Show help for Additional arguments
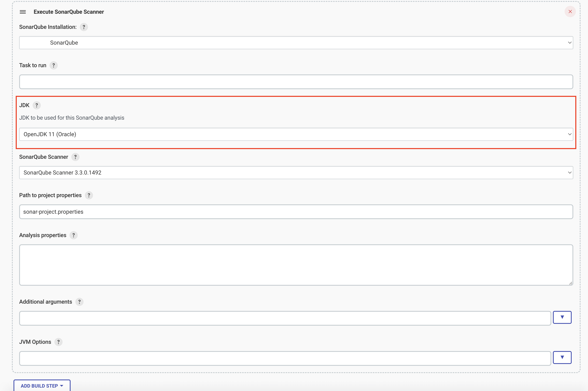588x391 pixels. click(79, 302)
